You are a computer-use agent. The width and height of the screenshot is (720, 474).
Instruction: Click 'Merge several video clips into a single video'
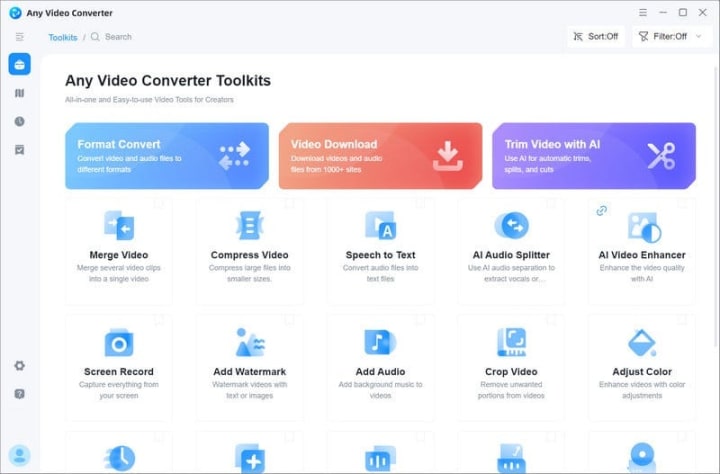119,273
